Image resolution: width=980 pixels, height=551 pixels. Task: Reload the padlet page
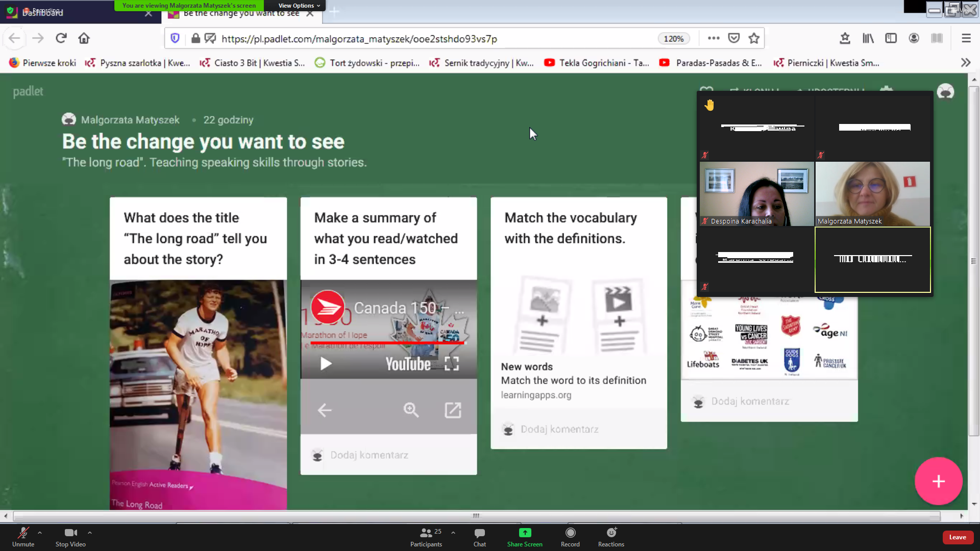click(x=61, y=38)
